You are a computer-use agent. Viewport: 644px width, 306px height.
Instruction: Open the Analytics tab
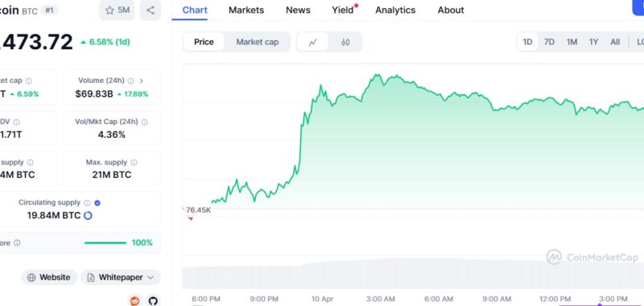(x=395, y=10)
